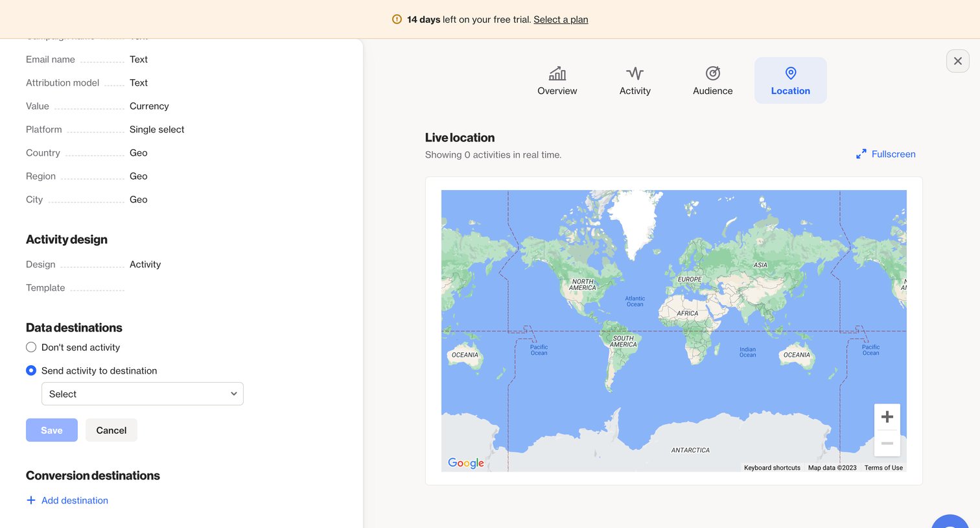Cancel data destination changes
The height and width of the screenshot is (528, 980).
click(111, 430)
